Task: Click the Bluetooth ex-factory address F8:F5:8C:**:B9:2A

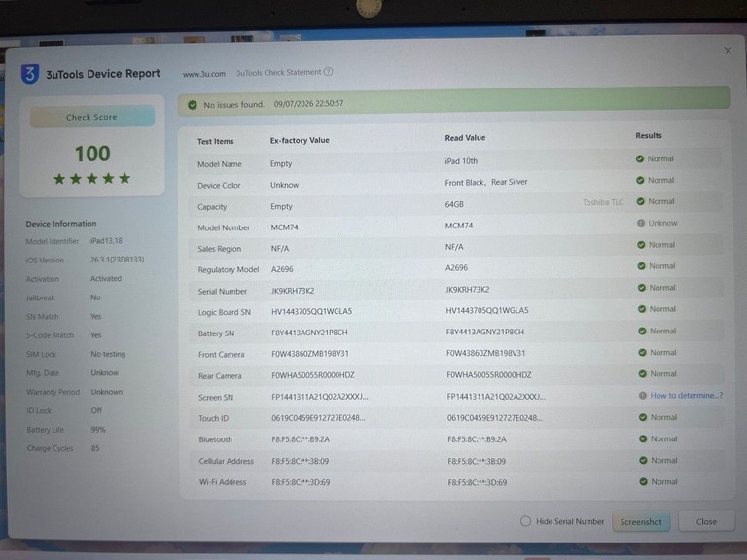Action: click(x=301, y=439)
